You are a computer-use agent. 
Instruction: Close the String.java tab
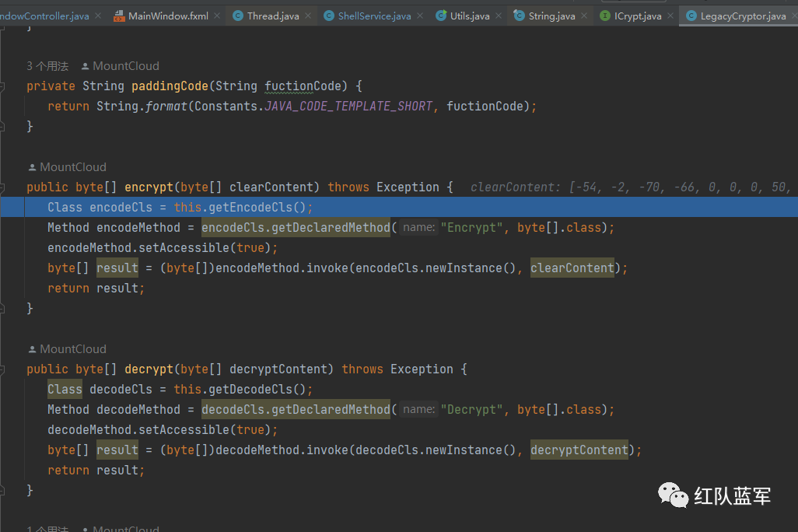[584, 16]
